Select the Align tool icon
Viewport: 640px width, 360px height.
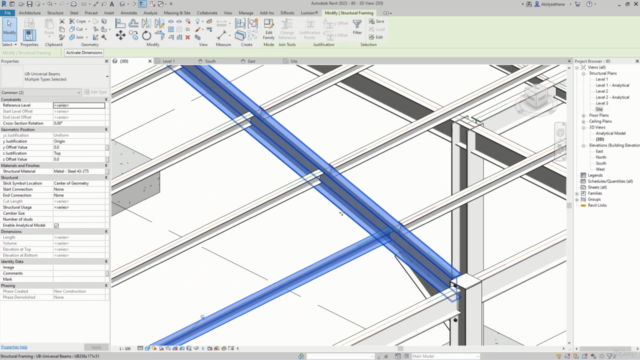120,23
